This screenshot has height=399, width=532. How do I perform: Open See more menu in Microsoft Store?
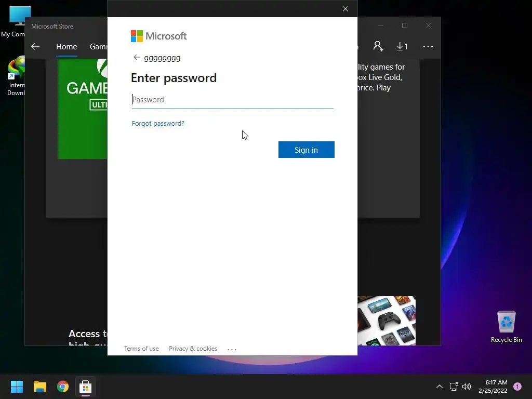point(428,46)
